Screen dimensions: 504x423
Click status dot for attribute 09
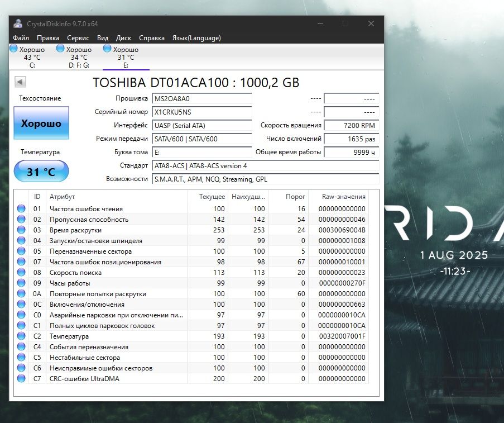coord(21,283)
